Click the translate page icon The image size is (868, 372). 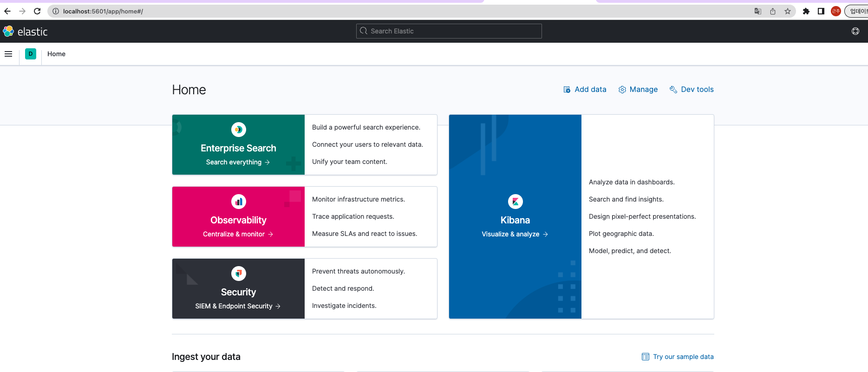[758, 11]
